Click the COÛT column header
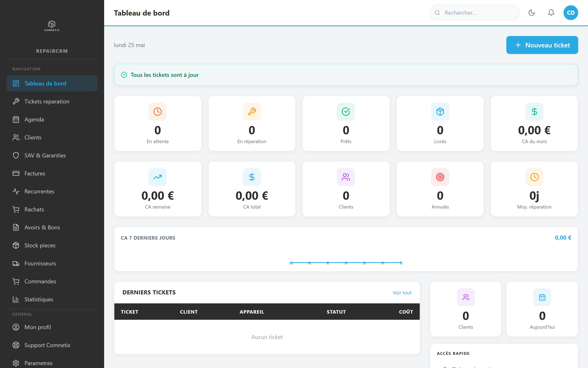Screen dimensions: 588x368 pos(406,312)
